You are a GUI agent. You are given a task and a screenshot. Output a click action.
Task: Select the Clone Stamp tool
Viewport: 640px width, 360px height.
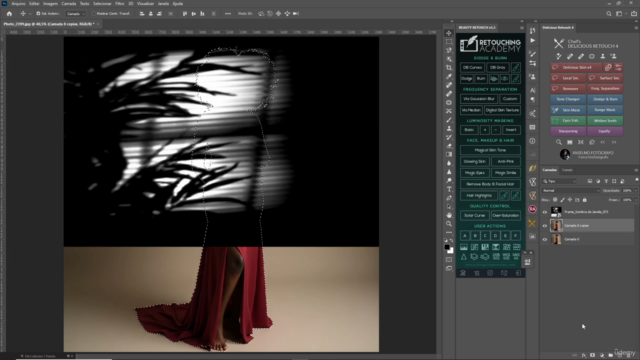coord(449,128)
